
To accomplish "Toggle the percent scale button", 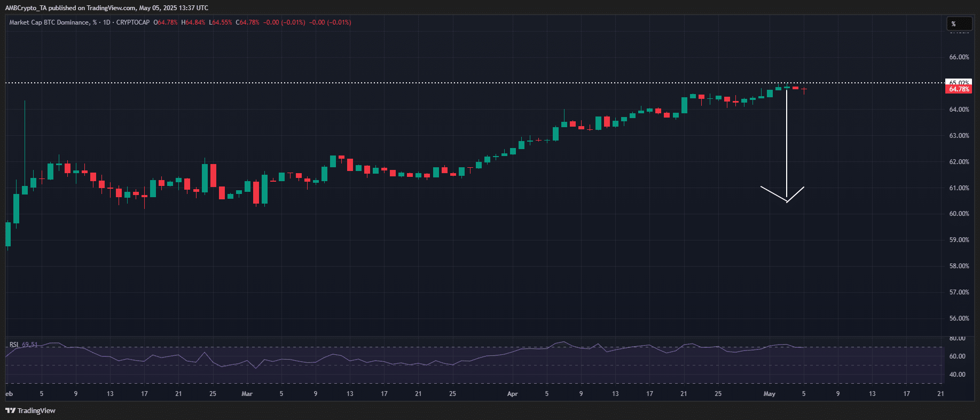I will 960,24.
